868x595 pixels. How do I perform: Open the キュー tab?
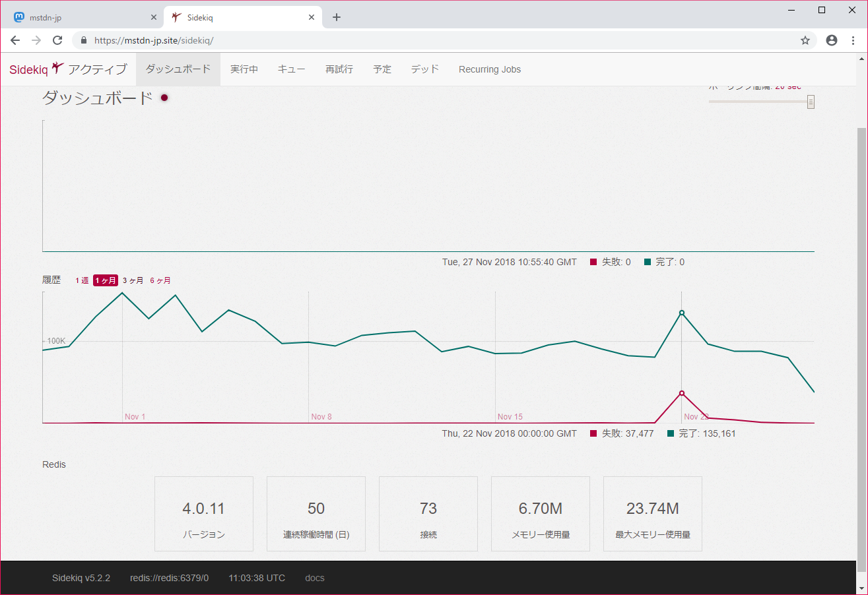pos(291,69)
